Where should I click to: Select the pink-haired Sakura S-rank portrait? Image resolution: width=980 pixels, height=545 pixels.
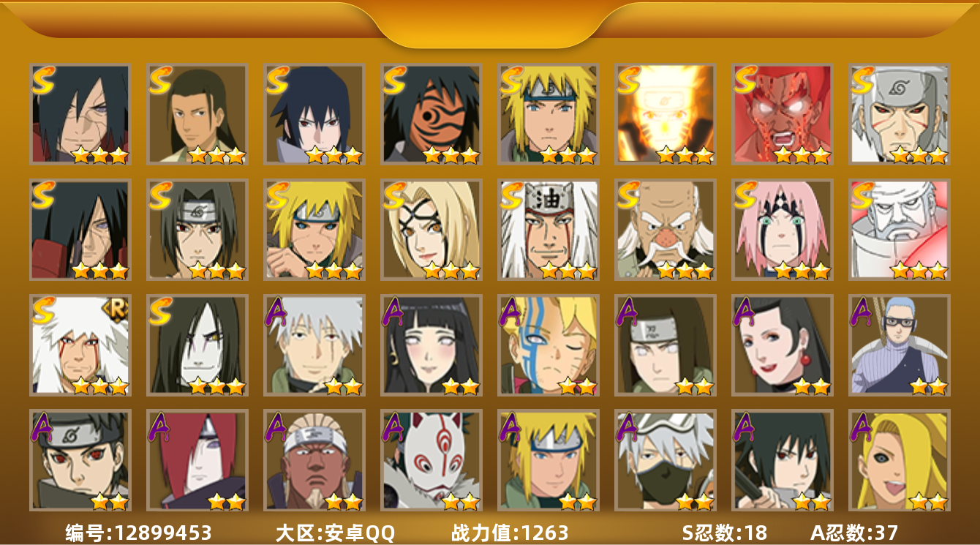[x=782, y=230]
